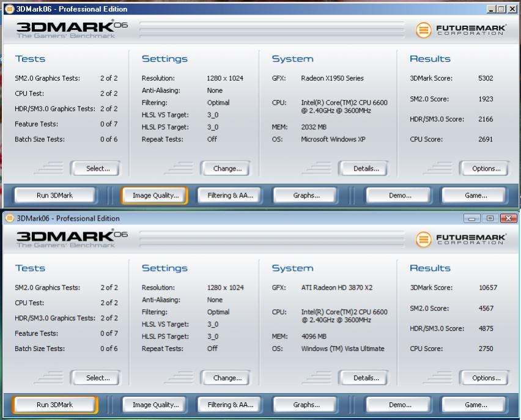Click the Futuremark logo in the Windows XP window
The image size is (521, 420).
[461, 30]
